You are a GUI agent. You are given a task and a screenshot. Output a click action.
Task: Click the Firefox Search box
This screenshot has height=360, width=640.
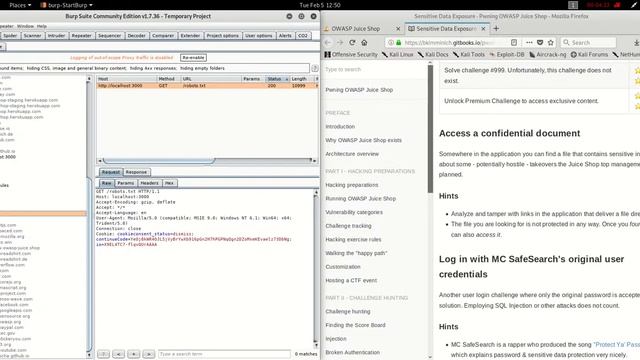click(588, 42)
